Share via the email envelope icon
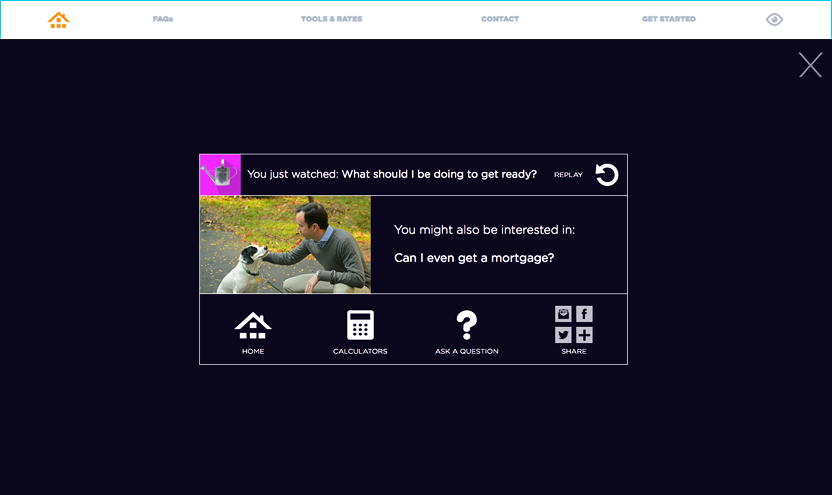The height and width of the screenshot is (495, 832). (563, 314)
